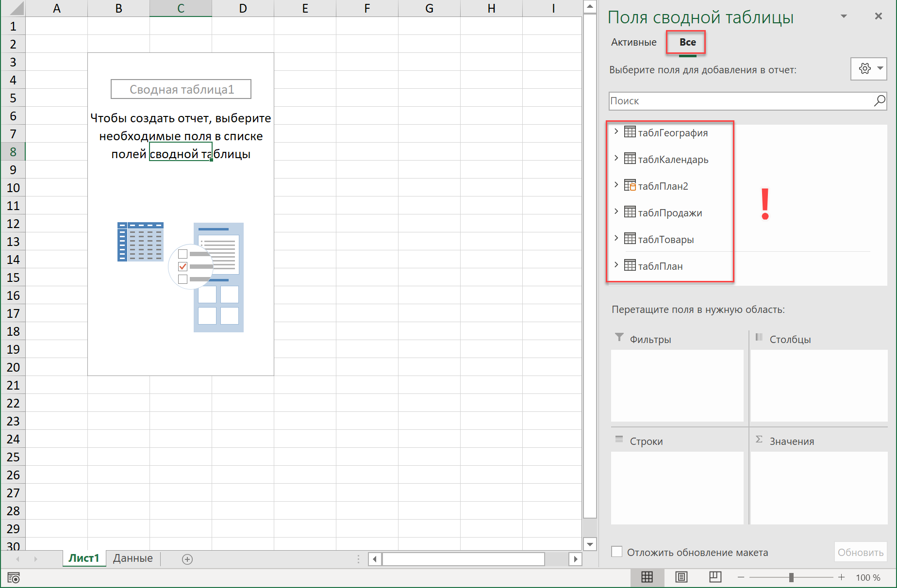Click the Столбцы area icon
Viewport: 897px width, 588px height.
coord(759,338)
